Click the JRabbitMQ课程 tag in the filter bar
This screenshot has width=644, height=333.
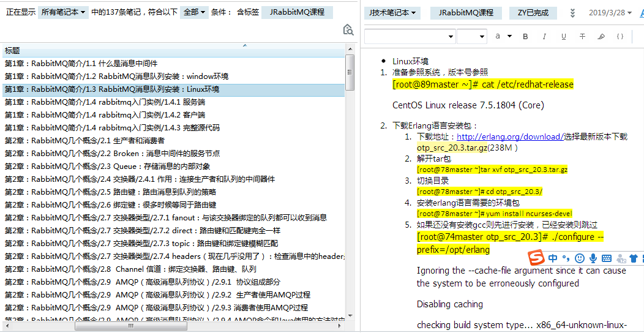[298, 12]
